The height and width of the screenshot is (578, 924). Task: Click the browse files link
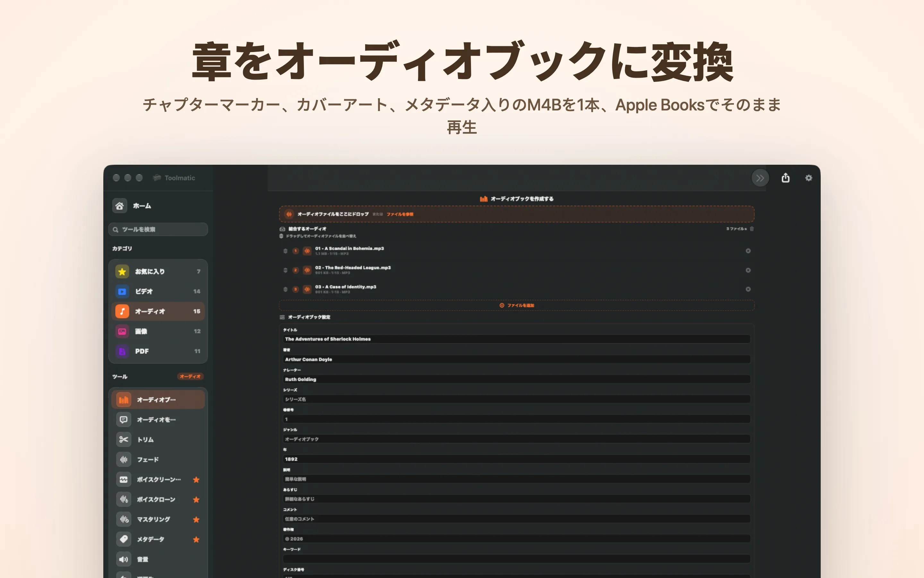tap(400, 214)
